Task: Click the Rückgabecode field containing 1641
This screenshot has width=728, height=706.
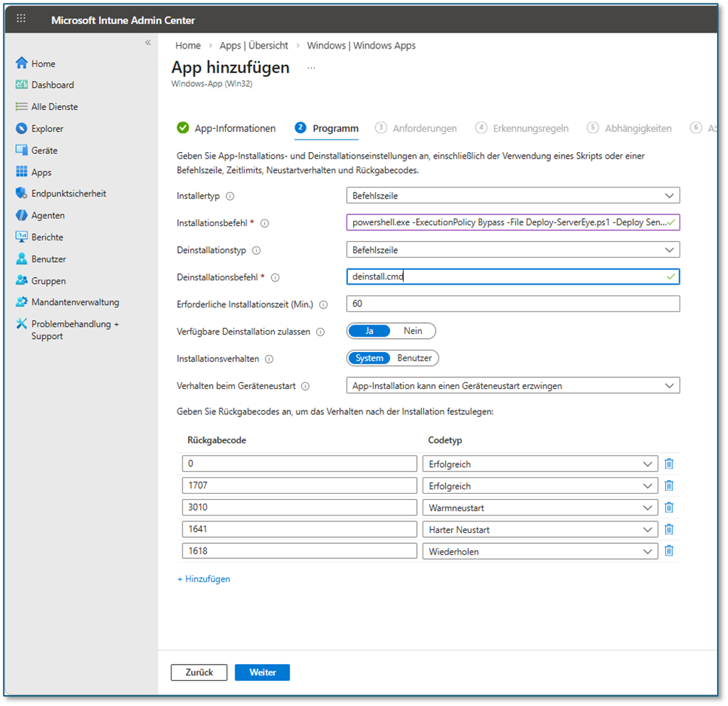Action: 300,529
